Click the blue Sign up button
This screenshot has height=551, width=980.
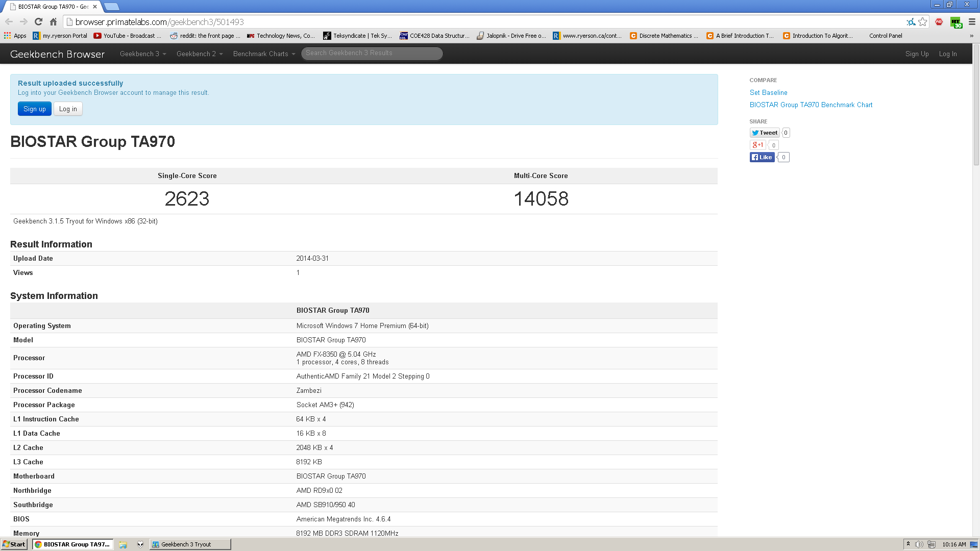point(35,109)
